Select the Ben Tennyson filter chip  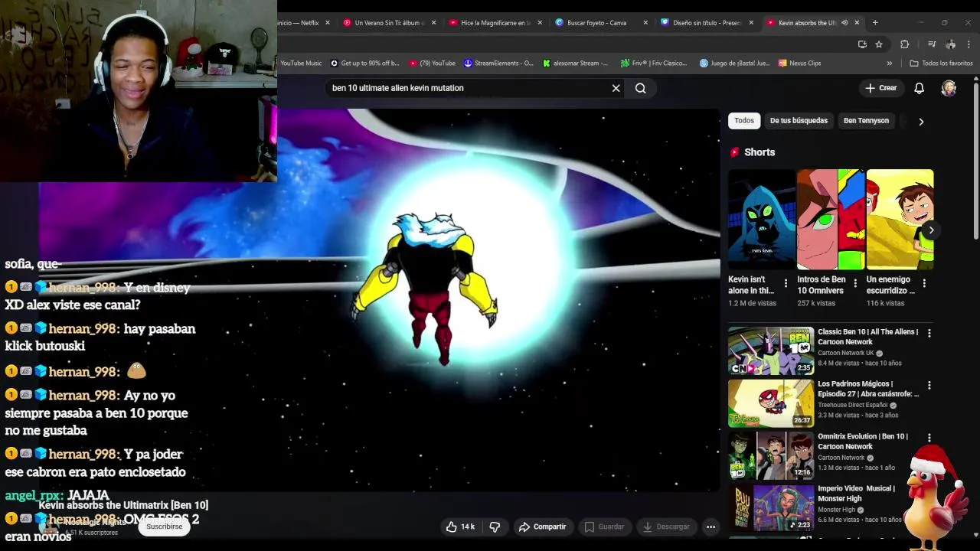coord(866,120)
